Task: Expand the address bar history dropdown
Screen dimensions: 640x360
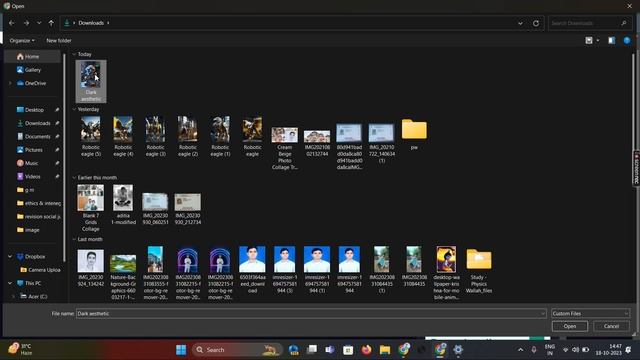Action: [520, 23]
